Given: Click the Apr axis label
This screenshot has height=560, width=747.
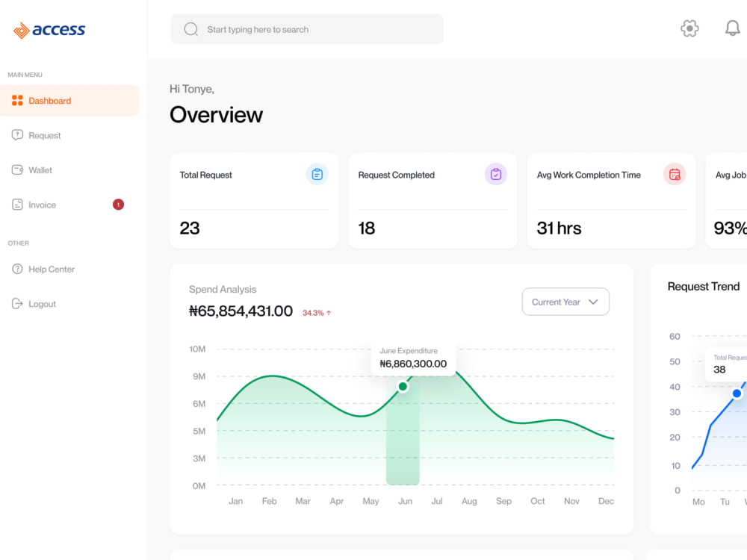Looking at the screenshot, I should (337, 501).
